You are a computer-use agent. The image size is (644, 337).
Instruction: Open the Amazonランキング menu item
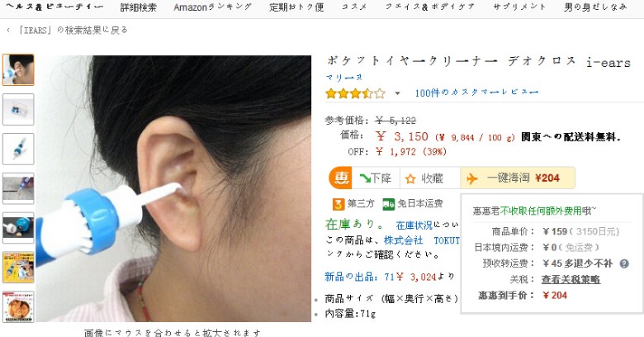click(x=213, y=7)
